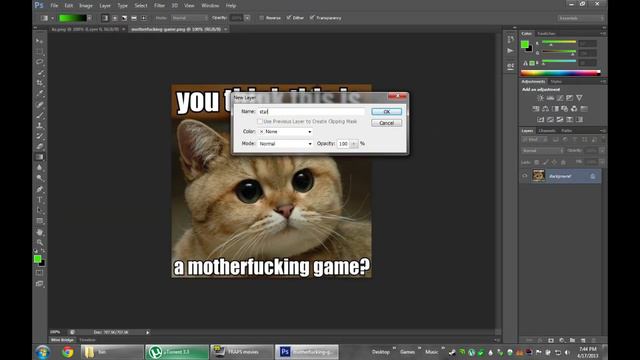Toggle Quick Mask mode icon

pyautogui.click(x=39, y=273)
